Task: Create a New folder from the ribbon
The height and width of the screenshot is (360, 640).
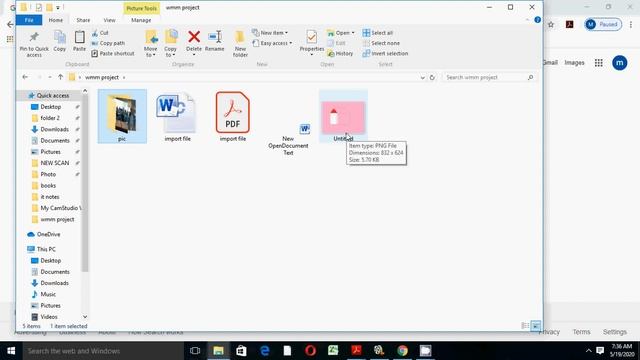Action: click(240, 44)
